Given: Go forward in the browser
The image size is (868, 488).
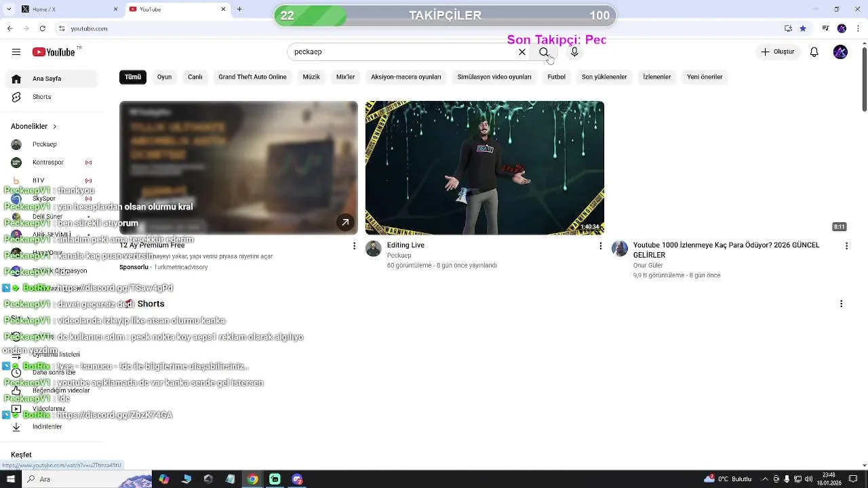Looking at the screenshot, I should click(x=26, y=28).
